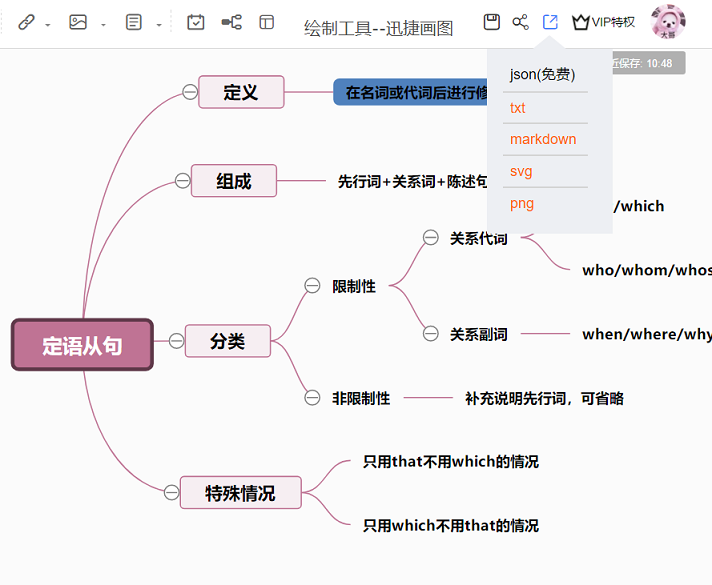
Task: Select the when/where/why node
Action: (647, 334)
